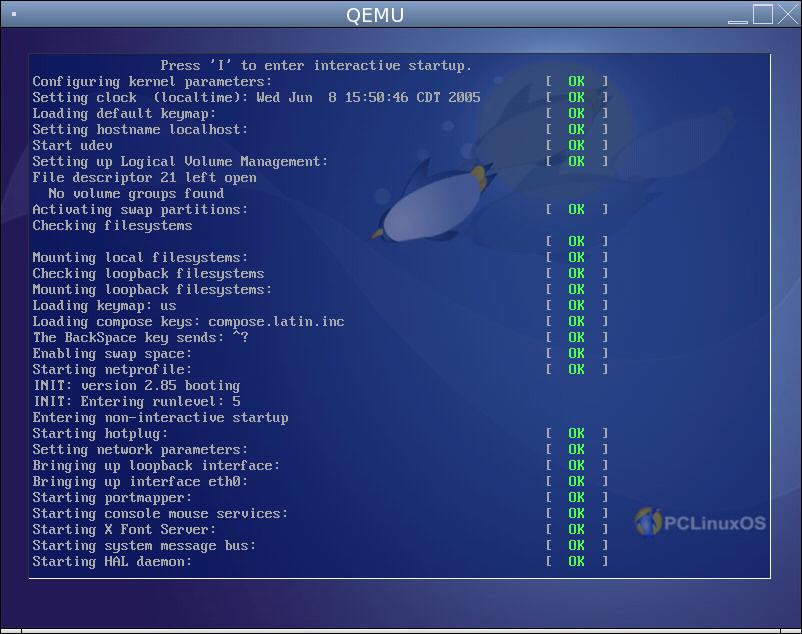
Task: Select the 'Configuring kernel parameters:' line
Action: coord(152,82)
